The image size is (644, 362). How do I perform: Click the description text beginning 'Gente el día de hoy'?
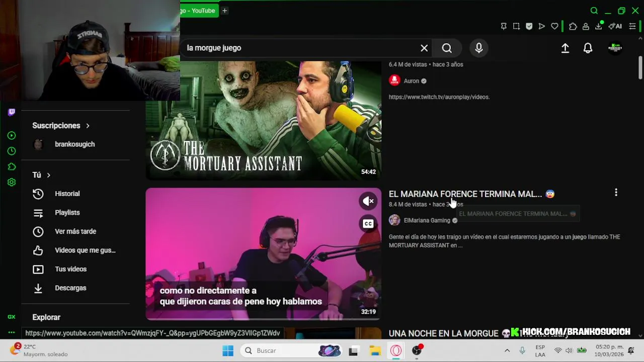tap(504, 241)
